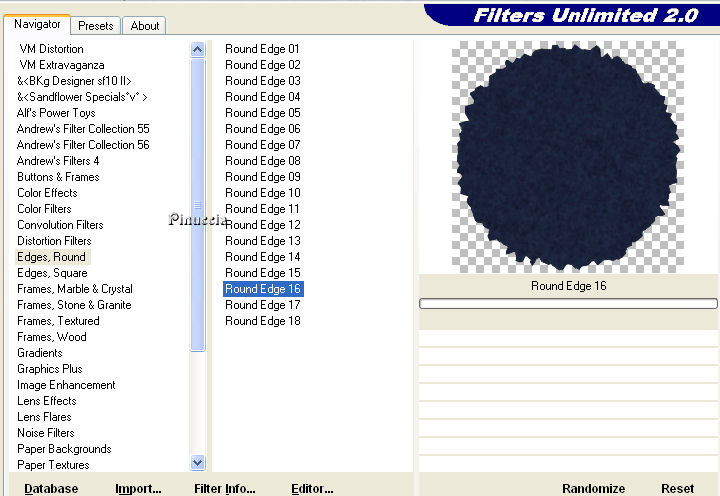
Task: Select VM Distortion category
Action: tap(51, 49)
